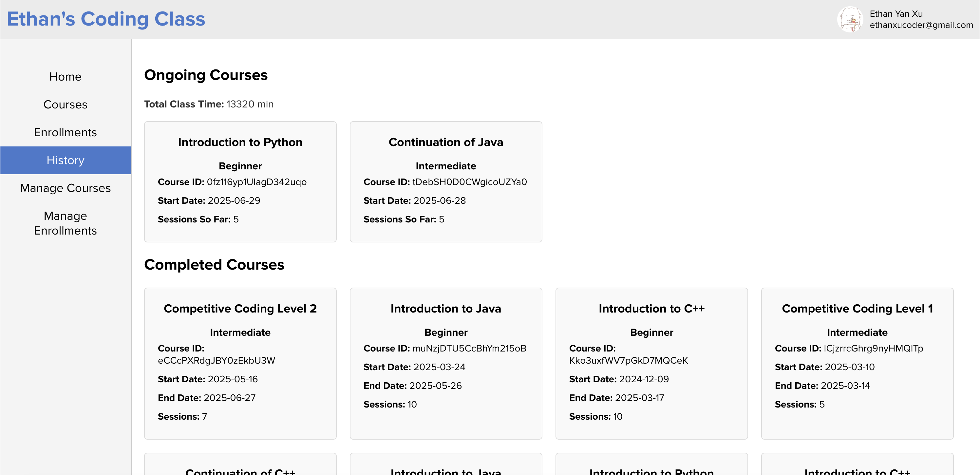Click Sessions So Far in Introduction to Python card
The width and height of the screenshot is (980, 475).
[x=198, y=219]
